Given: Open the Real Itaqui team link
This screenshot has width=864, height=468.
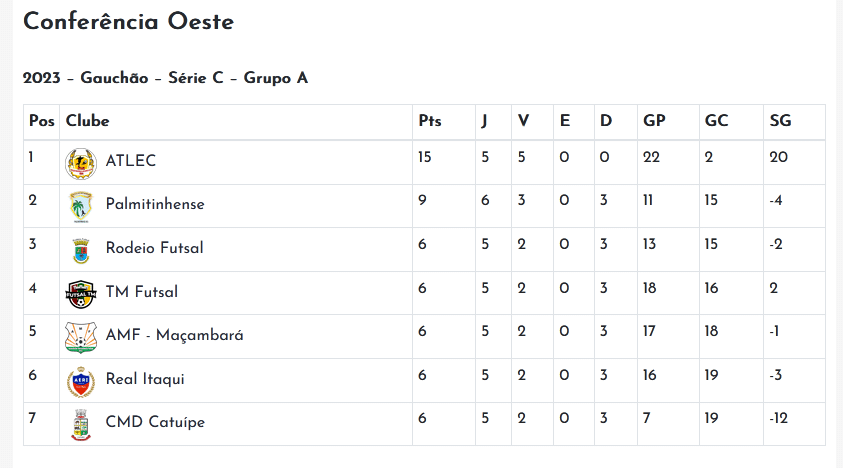Looking at the screenshot, I should pos(145,379).
